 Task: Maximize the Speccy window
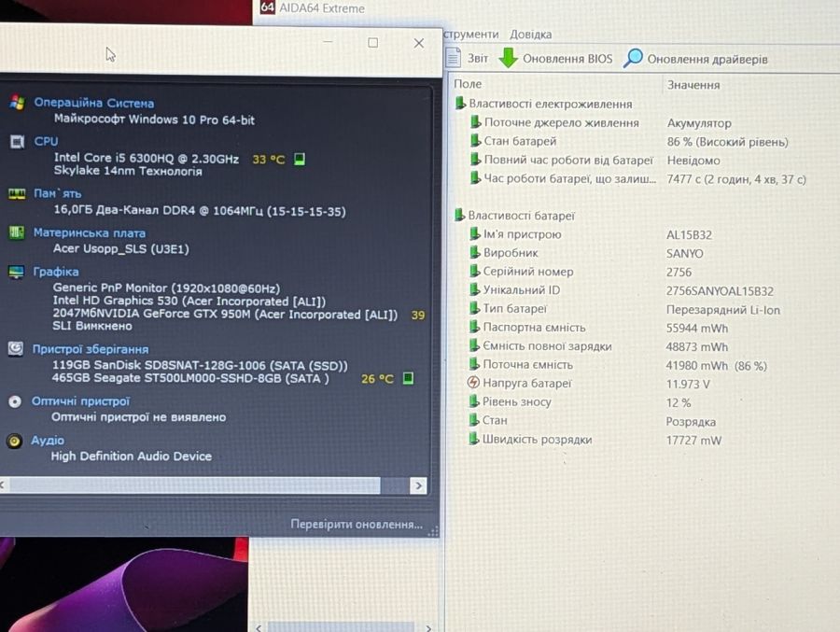pyautogui.click(x=372, y=43)
